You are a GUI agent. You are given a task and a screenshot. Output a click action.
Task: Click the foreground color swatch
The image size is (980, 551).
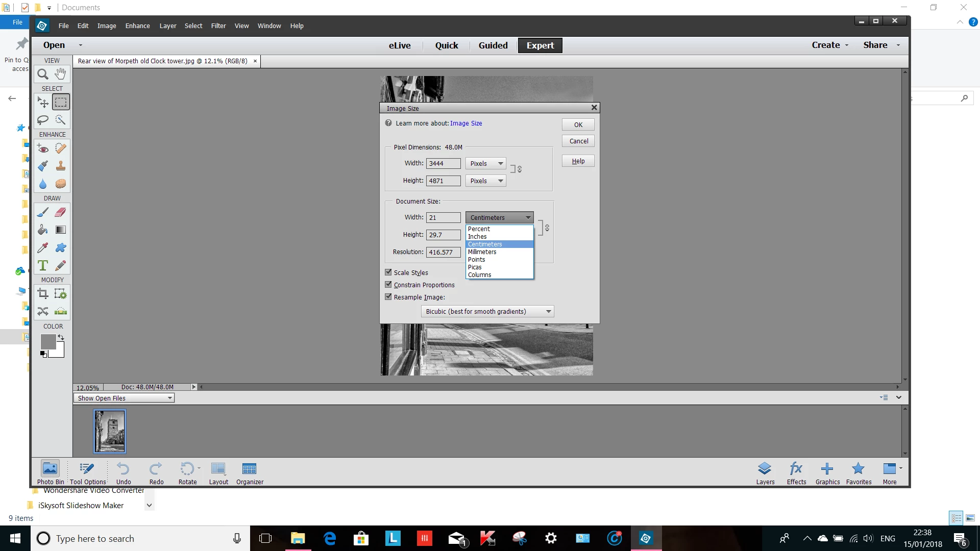tap(48, 342)
